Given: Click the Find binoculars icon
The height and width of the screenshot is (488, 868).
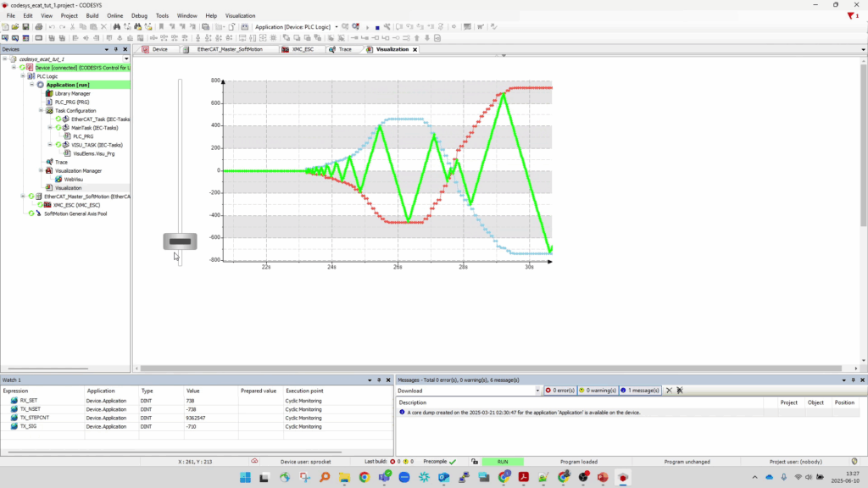Looking at the screenshot, I should (116, 26).
